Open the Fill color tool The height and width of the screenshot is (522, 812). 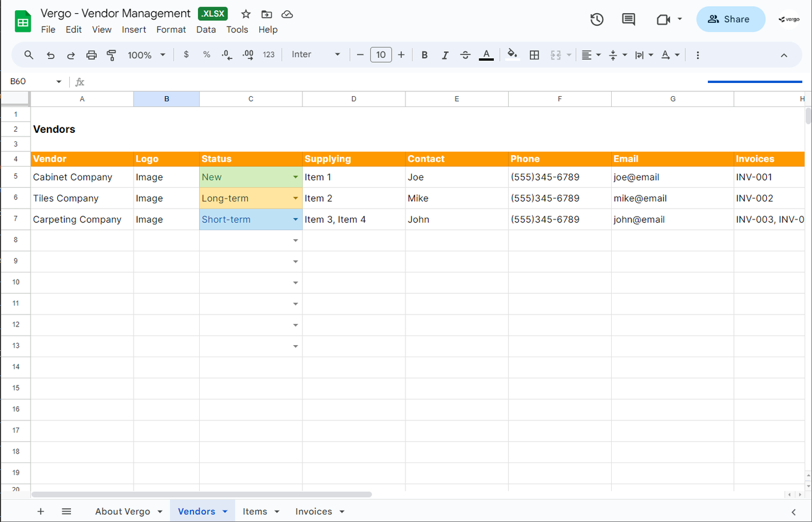512,55
